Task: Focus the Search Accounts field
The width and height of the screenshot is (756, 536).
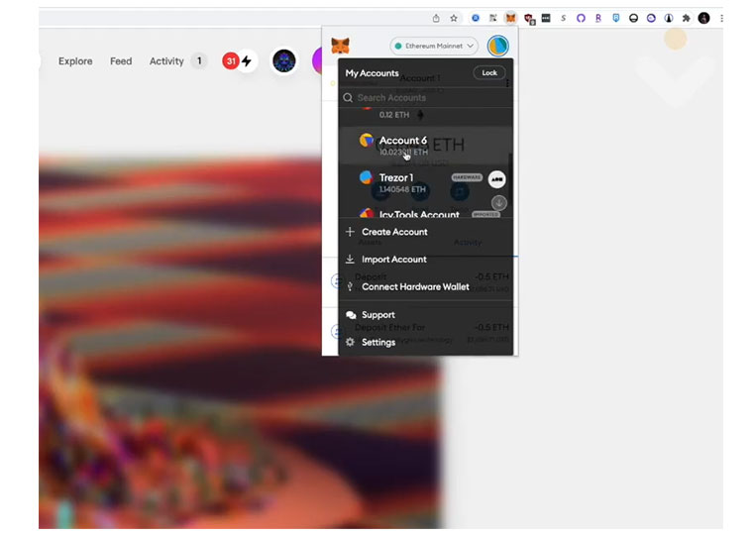Action: coord(425,98)
